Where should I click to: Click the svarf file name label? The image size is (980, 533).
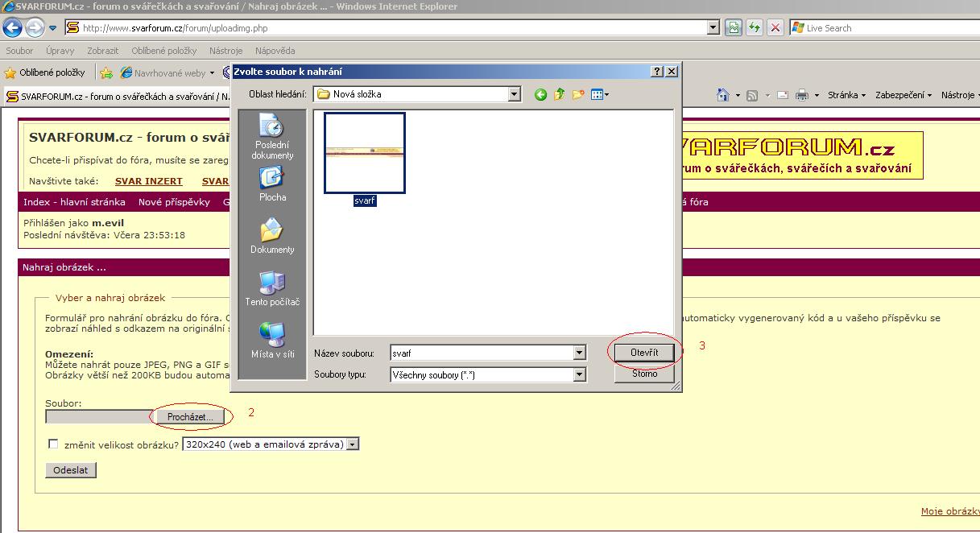[x=365, y=200]
